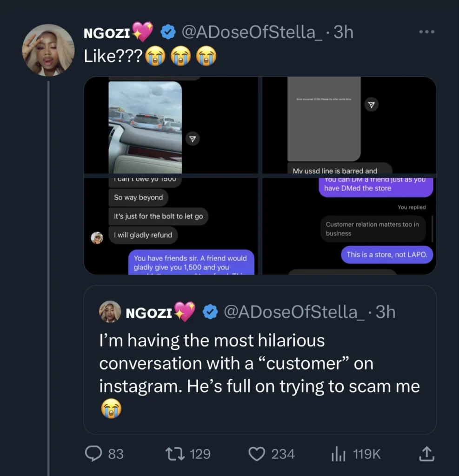The height and width of the screenshot is (476, 459).
Task: Open sharing options via the upload arrow icon
Action: [x=426, y=454]
